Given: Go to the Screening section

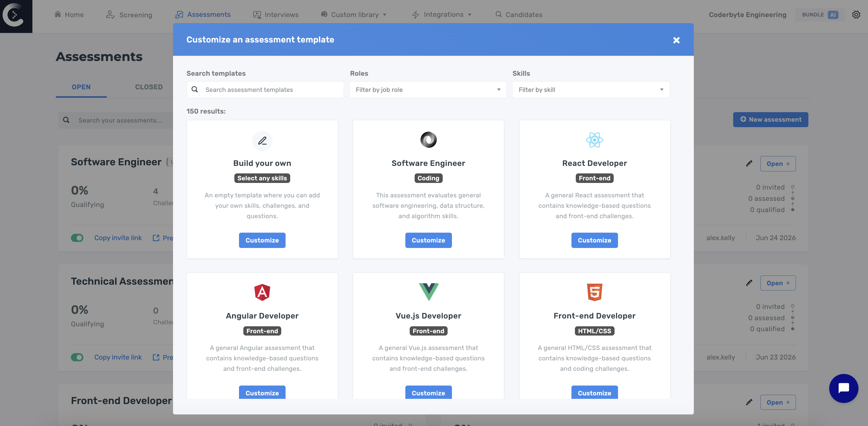Looking at the screenshot, I should point(129,14).
